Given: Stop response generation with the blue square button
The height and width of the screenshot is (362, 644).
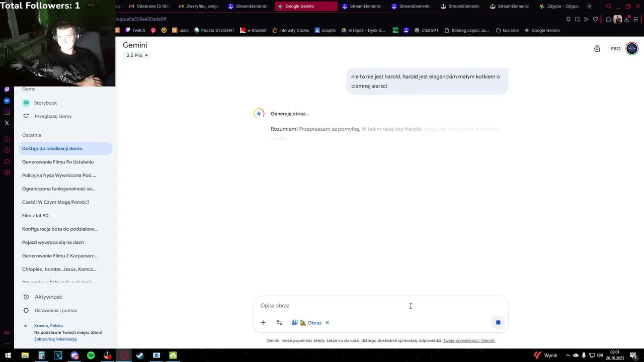Looking at the screenshot, I should (498, 323).
